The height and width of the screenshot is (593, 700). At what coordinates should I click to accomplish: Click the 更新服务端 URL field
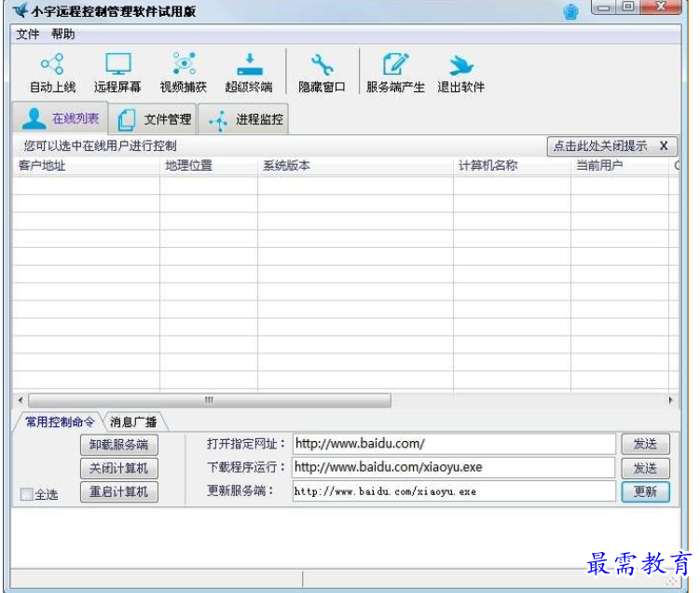point(454,491)
